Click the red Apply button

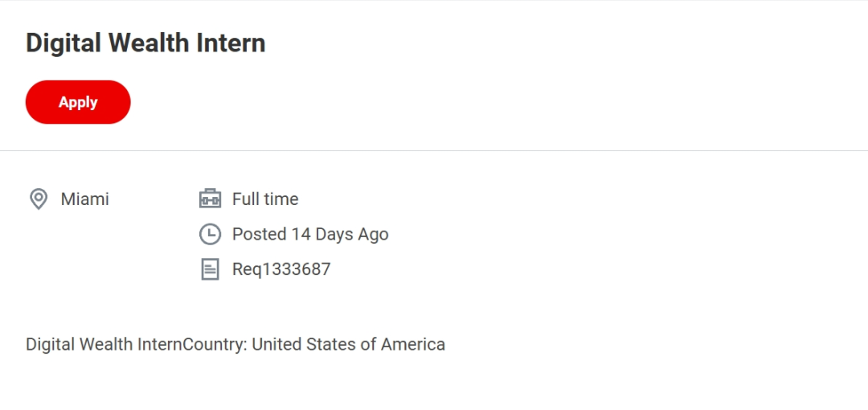click(x=78, y=102)
